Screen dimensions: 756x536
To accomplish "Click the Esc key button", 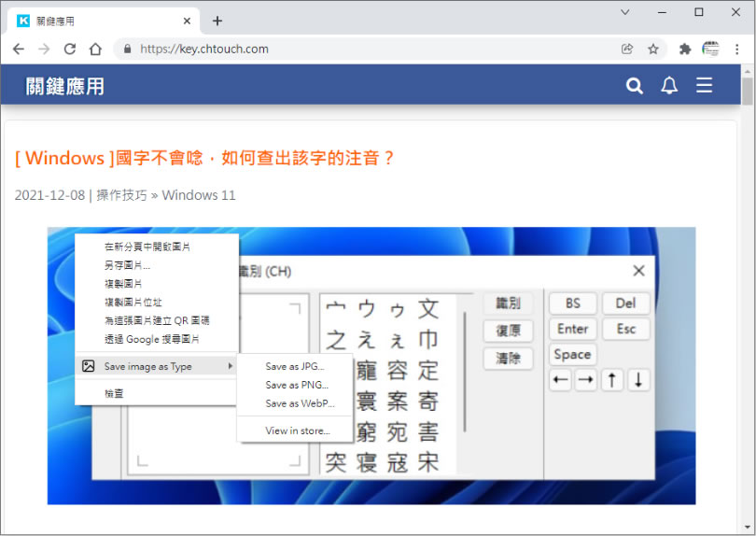I will click(x=626, y=329).
